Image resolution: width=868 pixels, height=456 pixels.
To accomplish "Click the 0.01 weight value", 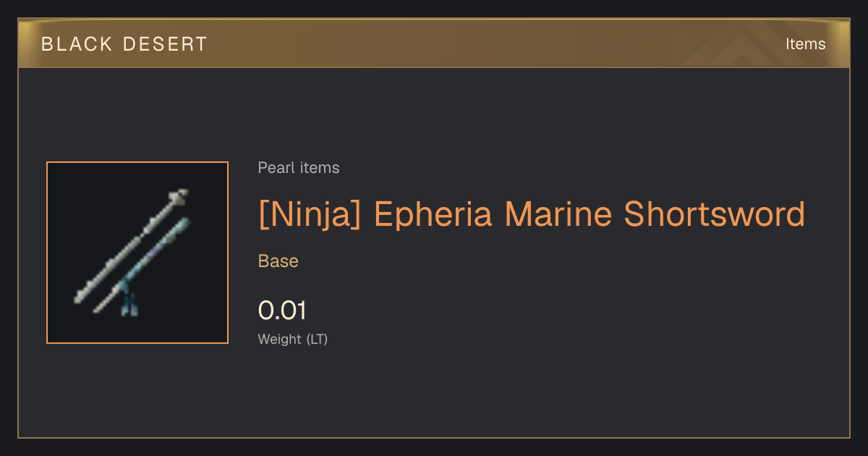I will tap(282, 311).
